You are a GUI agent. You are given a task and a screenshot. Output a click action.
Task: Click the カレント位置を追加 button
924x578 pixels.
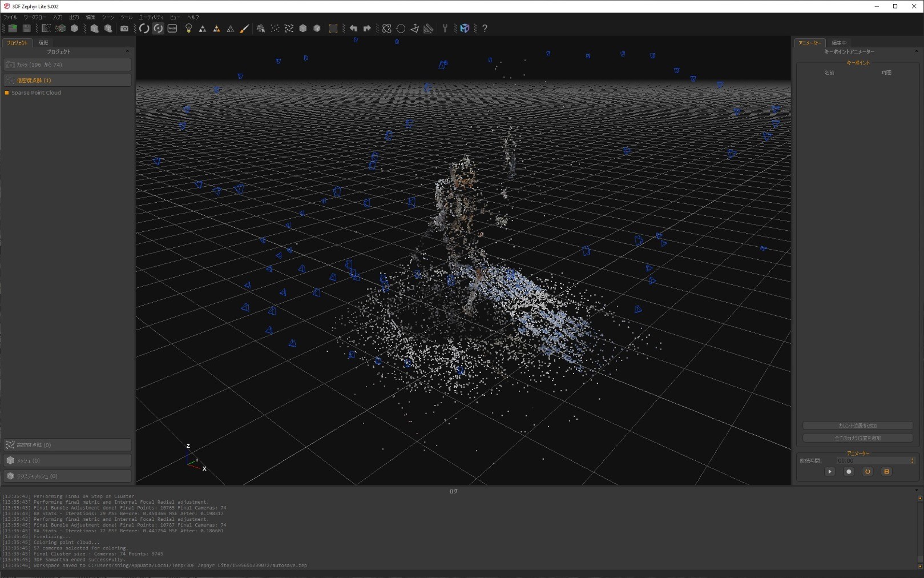857,426
